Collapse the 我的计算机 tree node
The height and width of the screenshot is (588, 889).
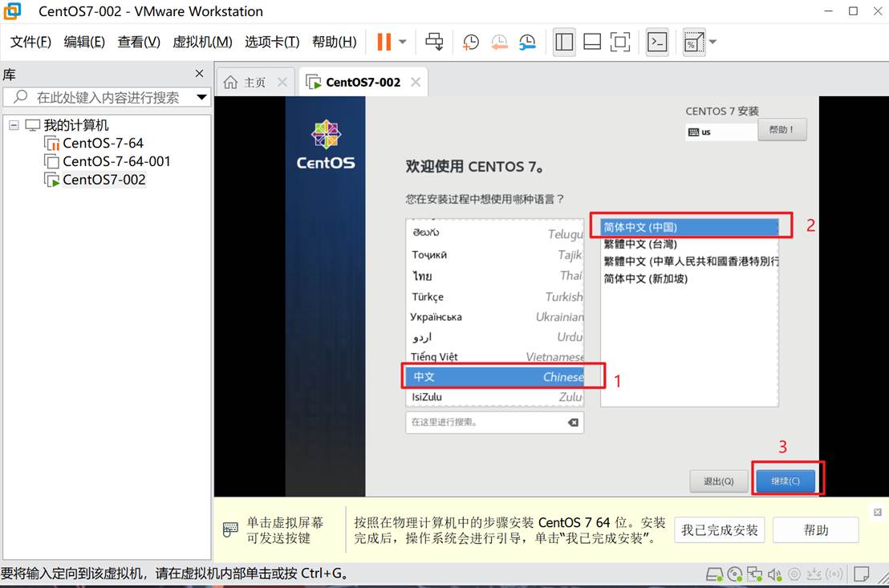14,125
